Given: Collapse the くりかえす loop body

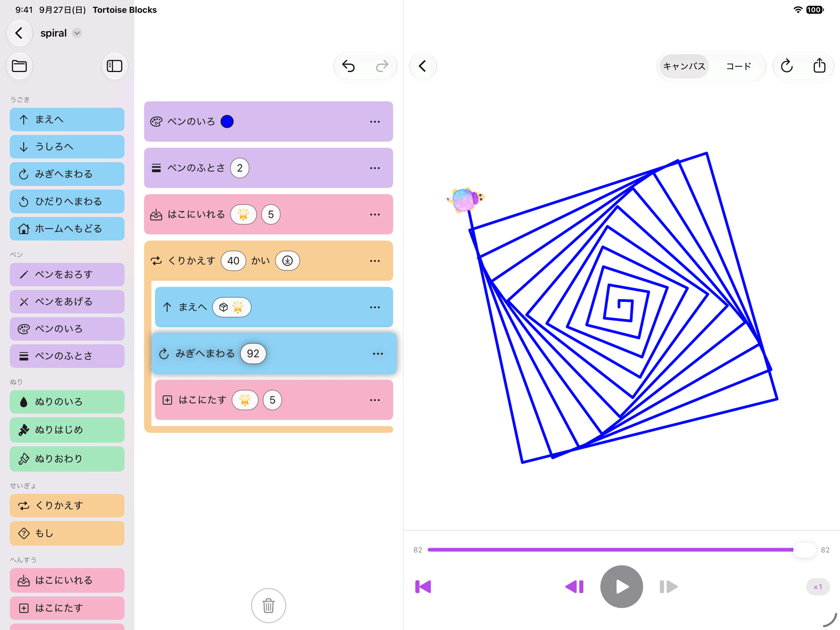Looking at the screenshot, I should (288, 261).
